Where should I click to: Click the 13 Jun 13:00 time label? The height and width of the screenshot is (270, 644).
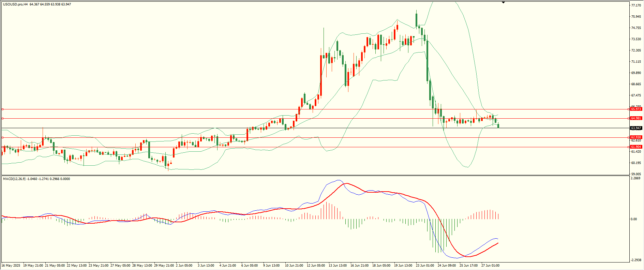click(x=338, y=266)
